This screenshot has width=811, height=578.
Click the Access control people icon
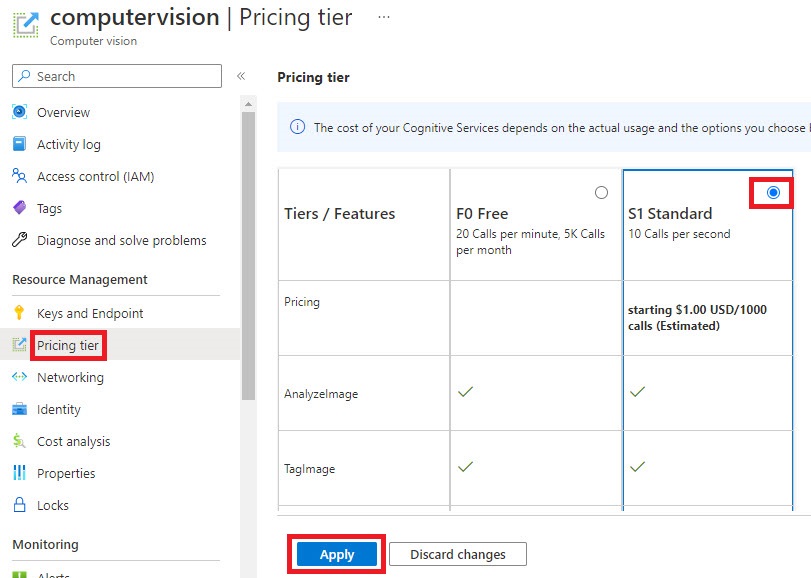(x=20, y=176)
